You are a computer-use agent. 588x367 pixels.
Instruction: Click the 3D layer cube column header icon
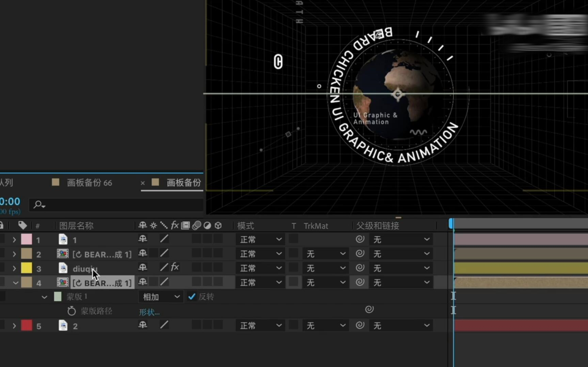(x=218, y=225)
